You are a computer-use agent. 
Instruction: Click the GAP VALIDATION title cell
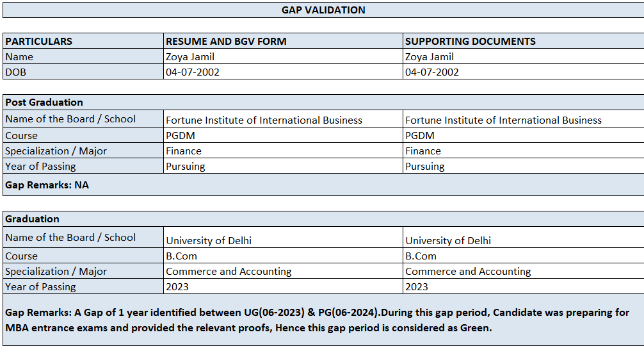click(323, 10)
